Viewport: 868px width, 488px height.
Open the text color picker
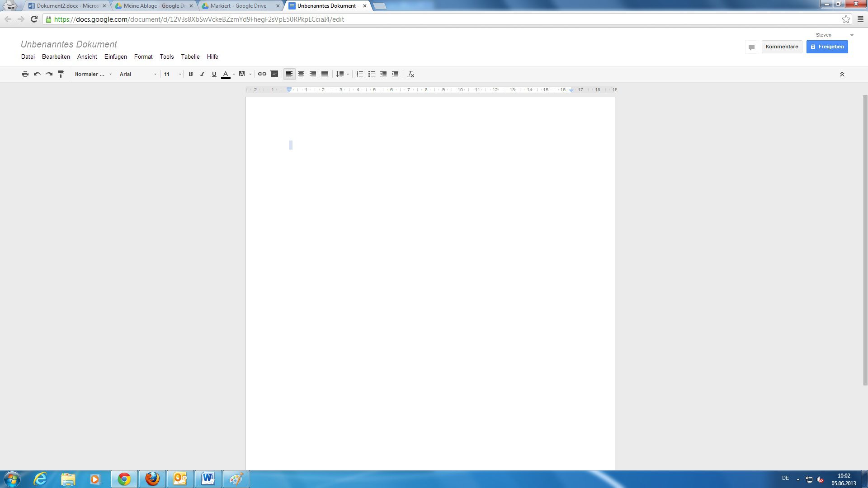226,74
